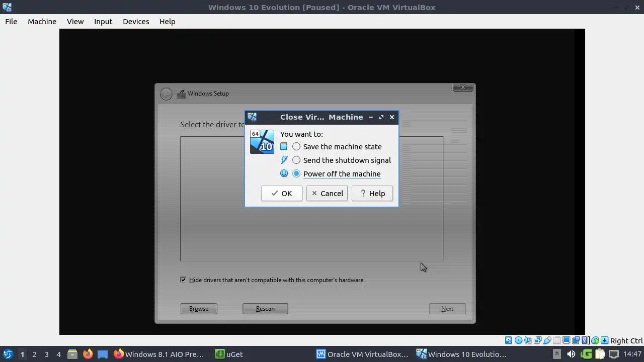Open the Machine menu
The image size is (644, 362).
tap(42, 21)
